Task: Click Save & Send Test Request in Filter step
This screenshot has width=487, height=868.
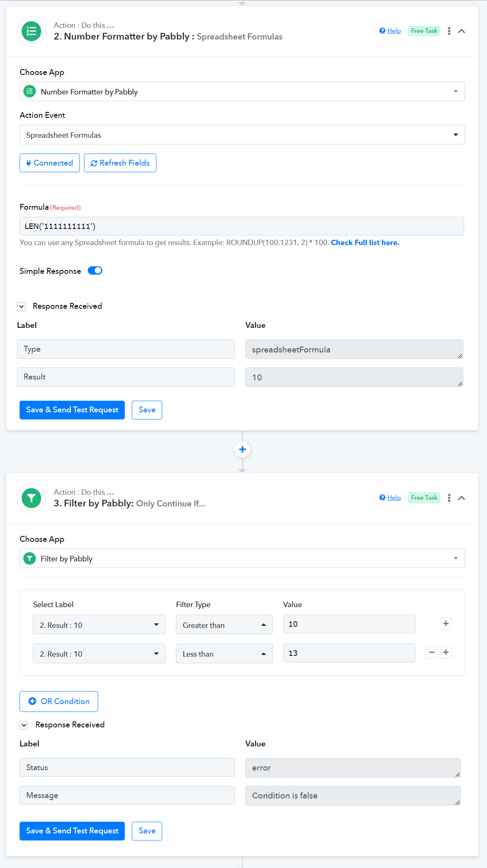Action: pyautogui.click(x=72, y=831)
